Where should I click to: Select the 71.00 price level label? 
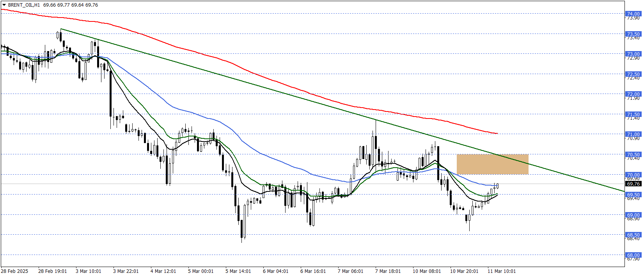point(633,134)
